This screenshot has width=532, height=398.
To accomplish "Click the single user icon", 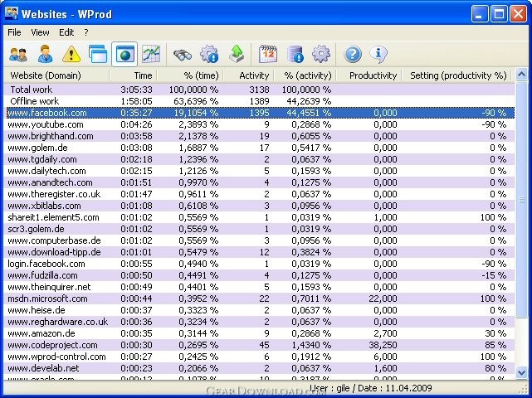I will click(45, 54).
